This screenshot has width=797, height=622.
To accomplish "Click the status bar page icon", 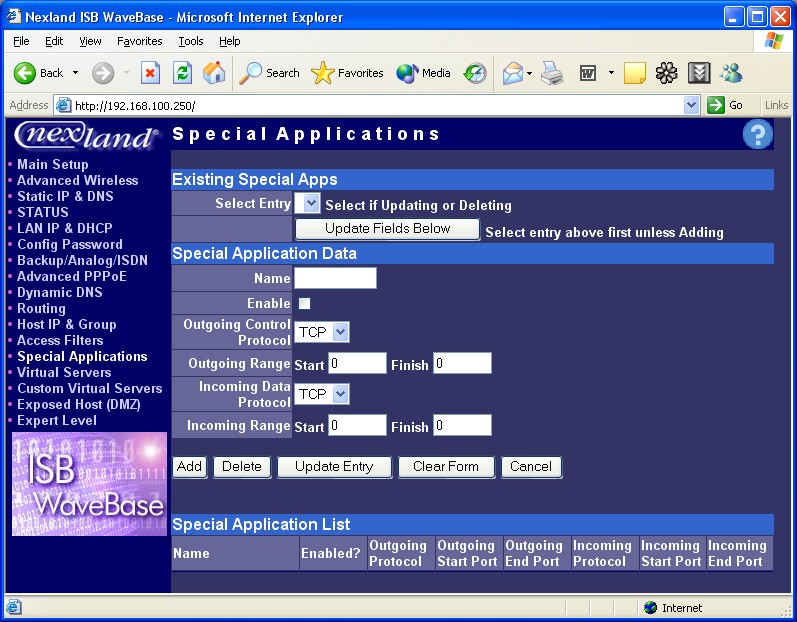I will [x=13, y=607].
